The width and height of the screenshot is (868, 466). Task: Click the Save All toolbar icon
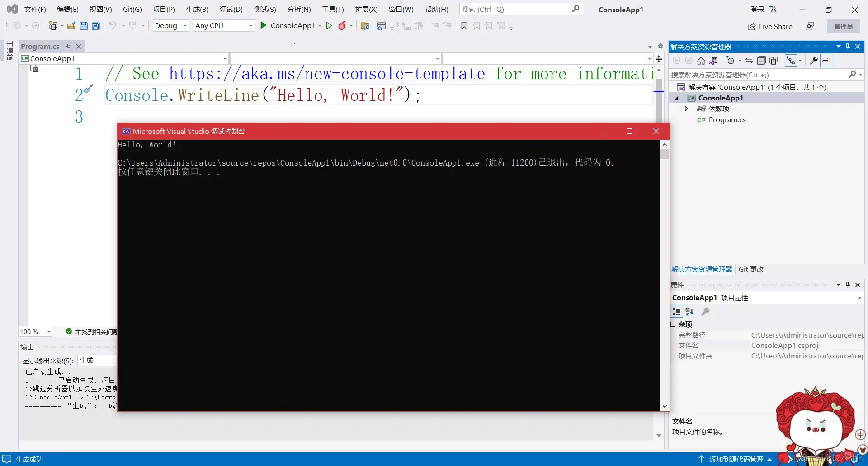(x=96, y=26)
